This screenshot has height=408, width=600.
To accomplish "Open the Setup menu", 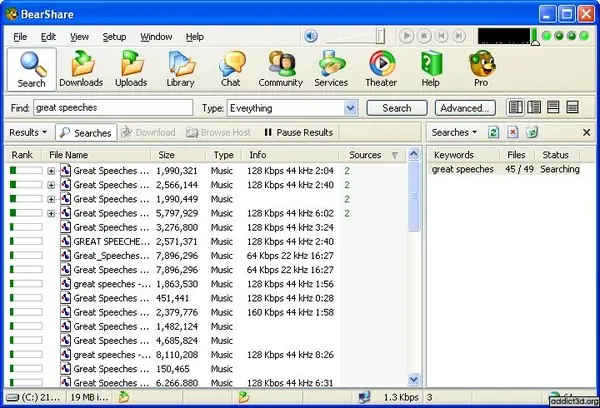I will tap(114, 37).
